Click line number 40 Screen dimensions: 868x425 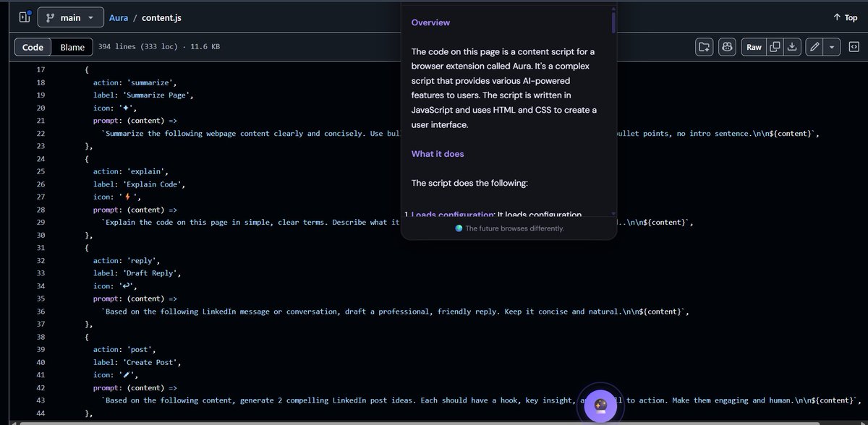click(x=41, y=362)
